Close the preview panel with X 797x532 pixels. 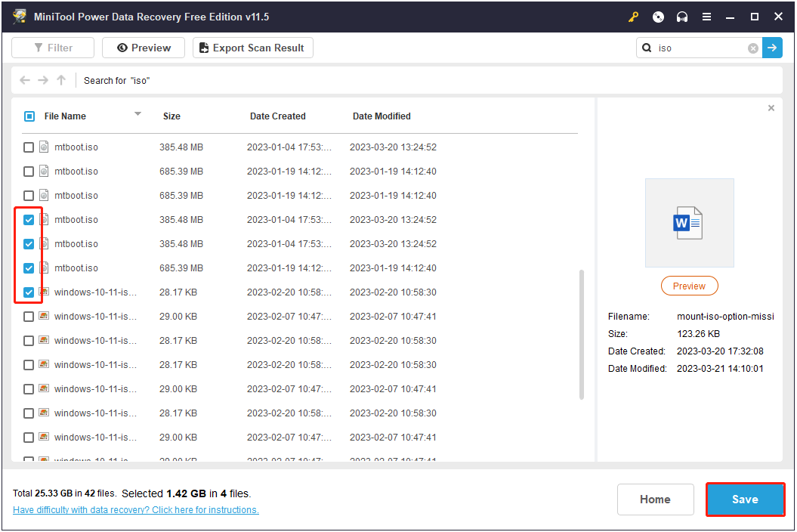771,108
